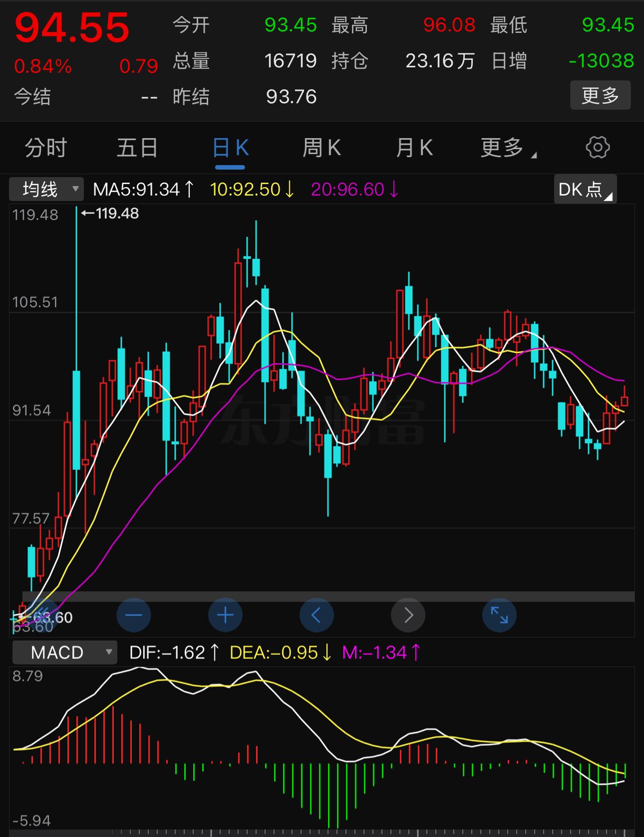
Task: Open chart settings gear
Action: coord(598,147)
